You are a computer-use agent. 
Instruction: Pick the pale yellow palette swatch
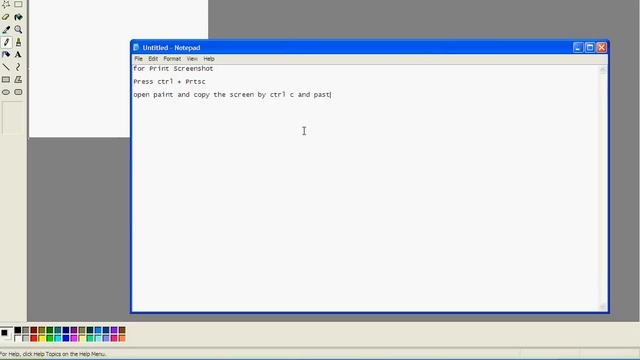82,338
